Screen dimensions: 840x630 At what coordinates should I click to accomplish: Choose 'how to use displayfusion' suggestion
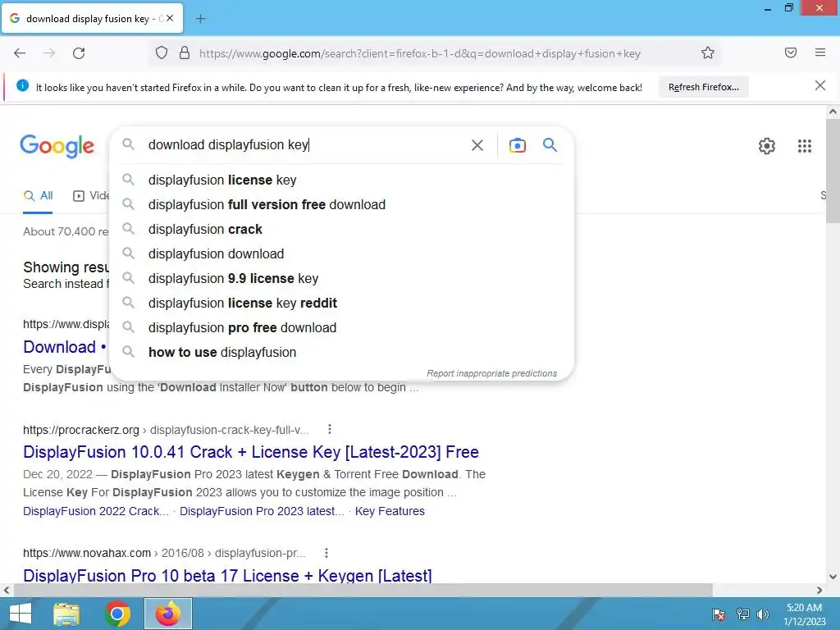[341, 353]
